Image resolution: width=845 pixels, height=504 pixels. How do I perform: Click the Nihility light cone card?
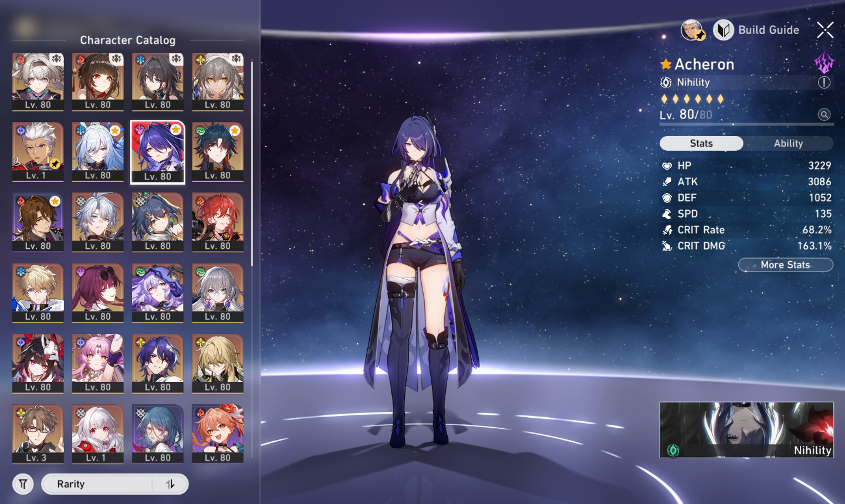(746, 429)
